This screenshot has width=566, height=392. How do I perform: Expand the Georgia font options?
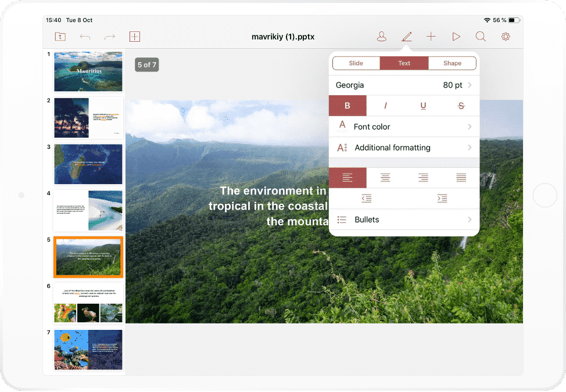pyautogui.click(x=404, y=85)
